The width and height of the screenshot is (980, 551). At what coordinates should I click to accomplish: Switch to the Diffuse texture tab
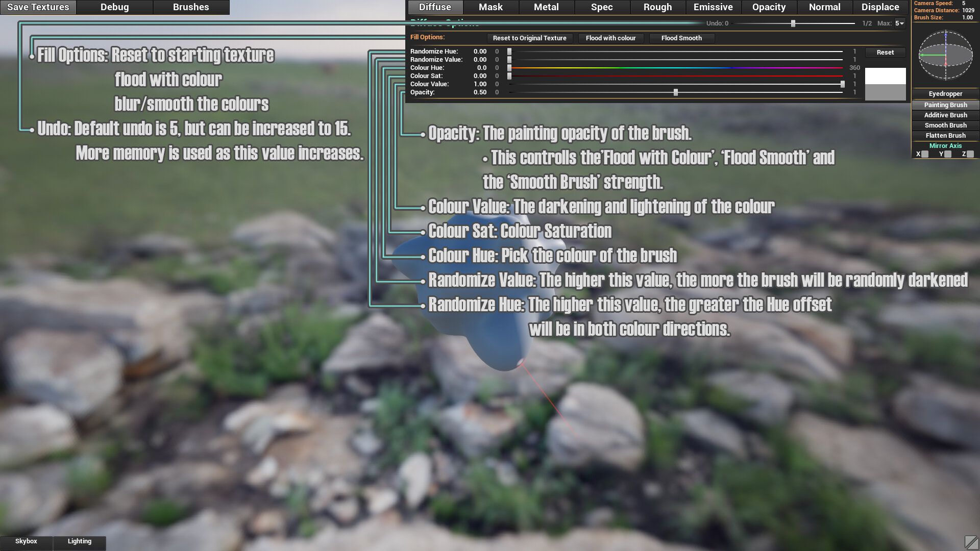(x=435, y=7)
